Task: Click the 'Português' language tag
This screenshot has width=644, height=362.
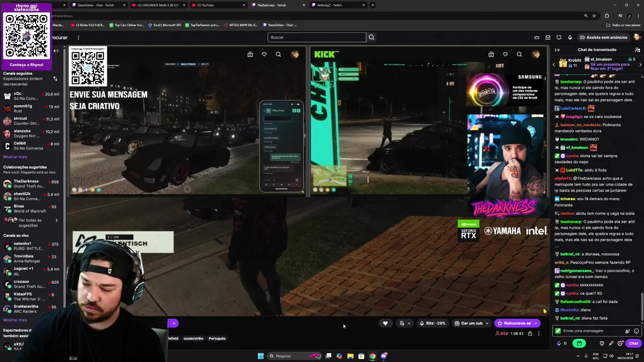Action: pos(217,338)
